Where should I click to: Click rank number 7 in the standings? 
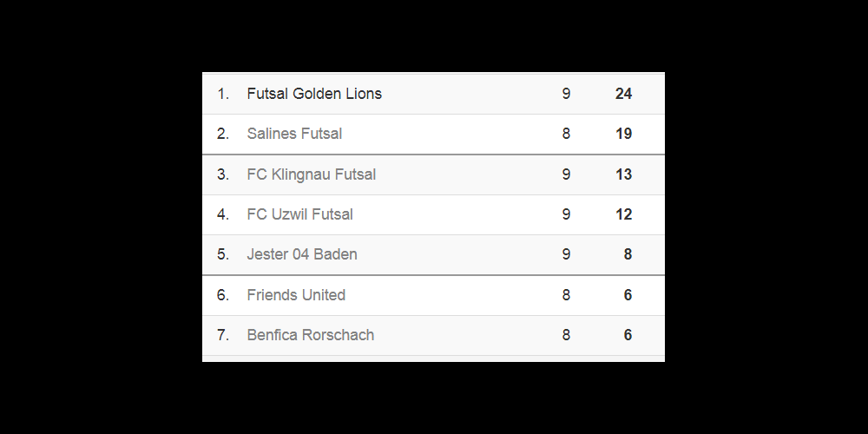[223, 335]
